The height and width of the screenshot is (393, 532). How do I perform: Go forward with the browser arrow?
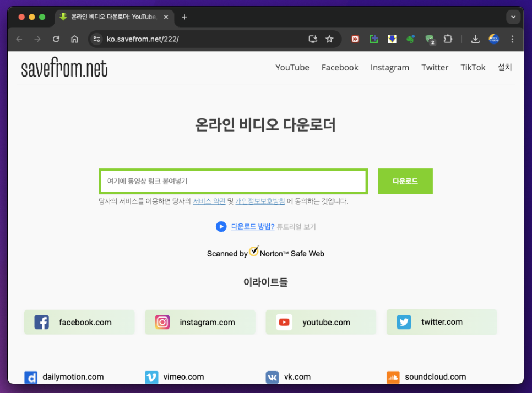click(x=37, y=39)
